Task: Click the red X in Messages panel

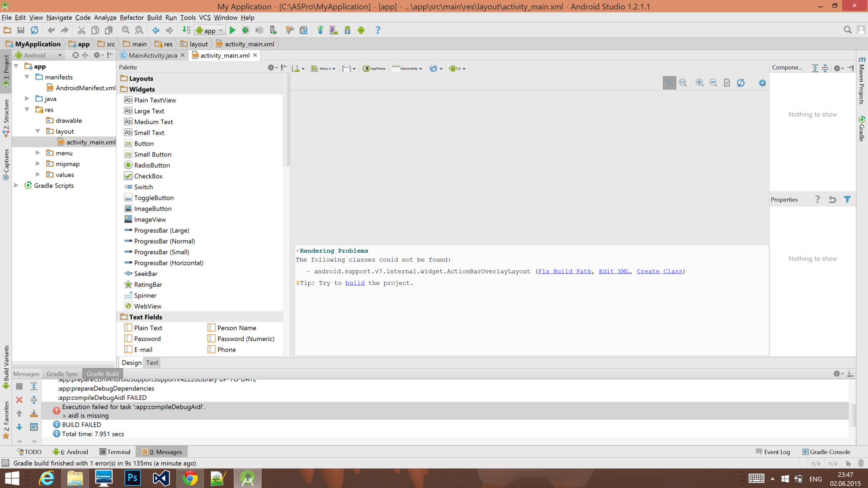Action: click(x=19, y=400)
